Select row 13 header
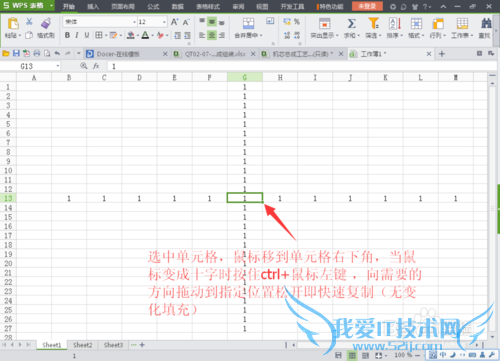The height and width of the screenshot is (361, 500). [8, 198]
